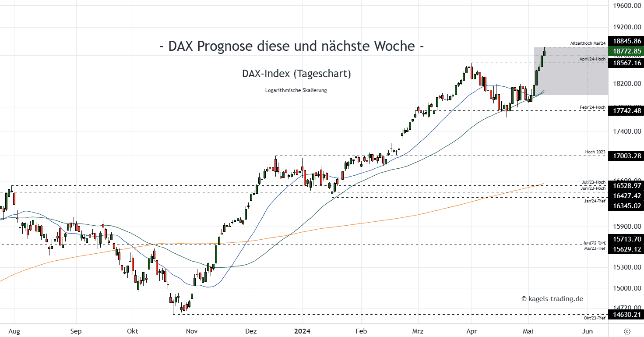Viewport: 644px width, 337px height.
Task: Click the Hoch 2023 annotation
Action: [595, 152]
